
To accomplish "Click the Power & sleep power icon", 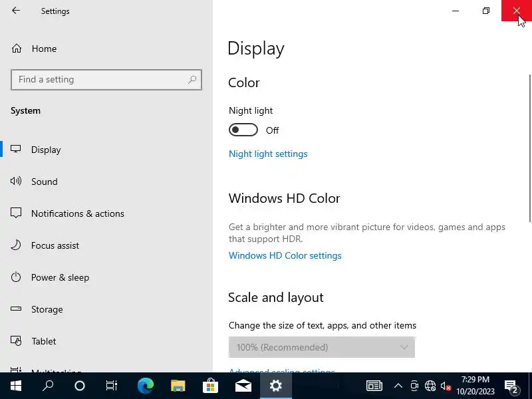I will 16,277.
